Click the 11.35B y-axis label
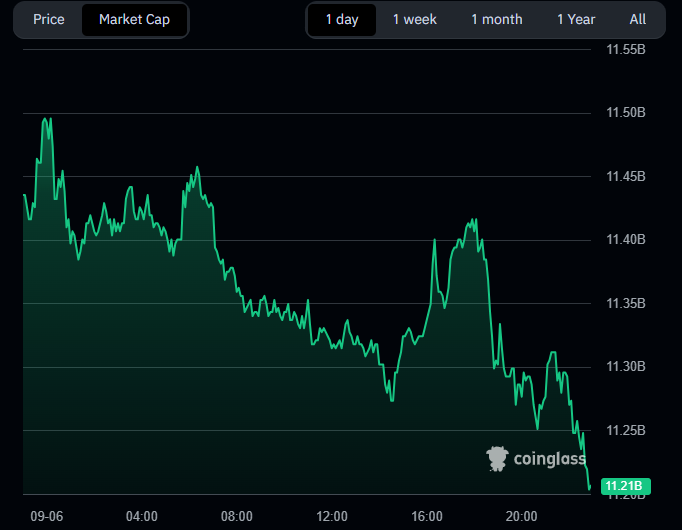The image size is (682, 530). 627,304
